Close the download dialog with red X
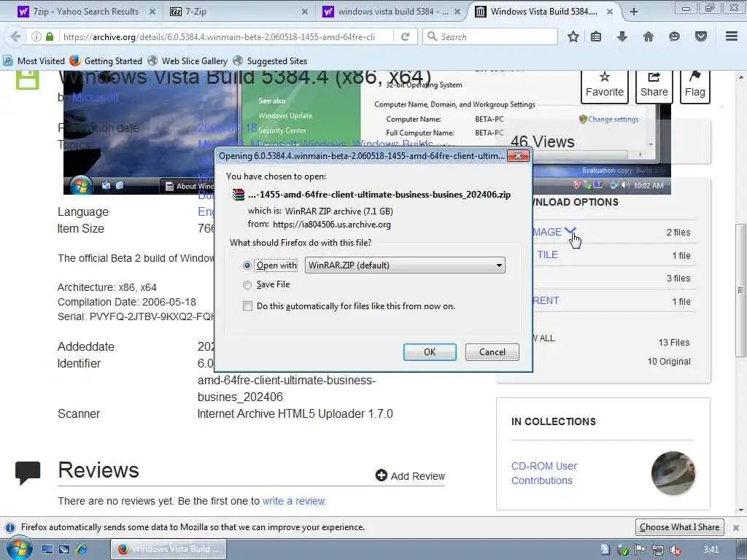 [x=518, y=156]
